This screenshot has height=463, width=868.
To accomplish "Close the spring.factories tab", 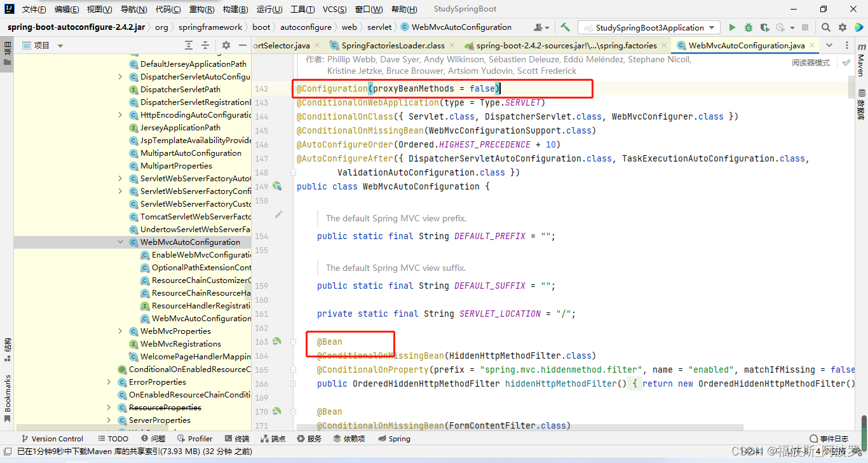I will pyautogui.click(x=664, y=45).
